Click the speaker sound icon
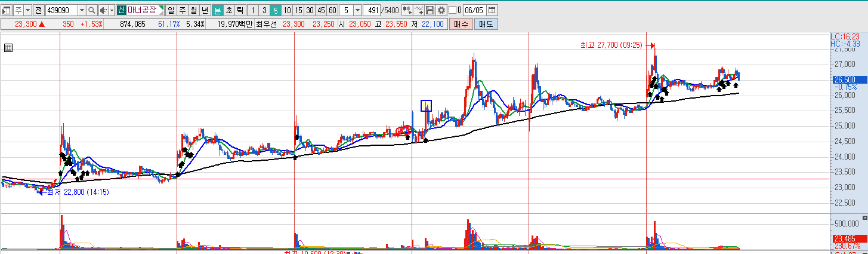This screenshot has height=254, width=868. tap(103, 10)
